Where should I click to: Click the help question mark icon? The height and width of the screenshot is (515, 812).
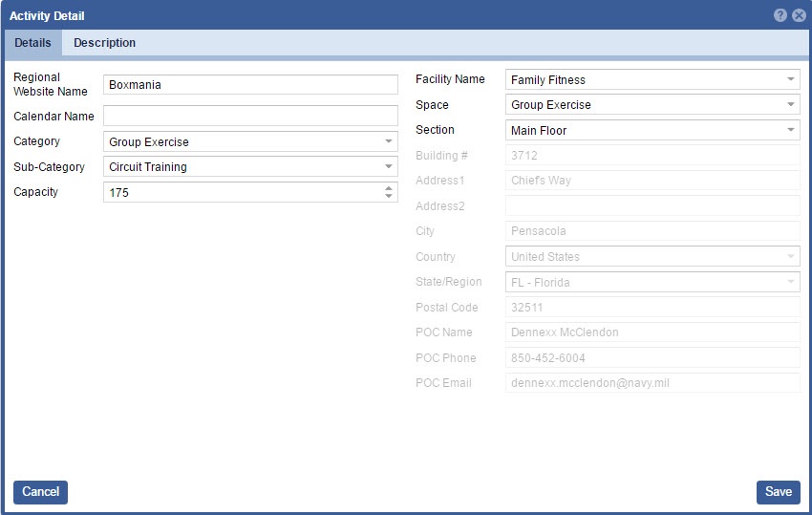point(780,15)
